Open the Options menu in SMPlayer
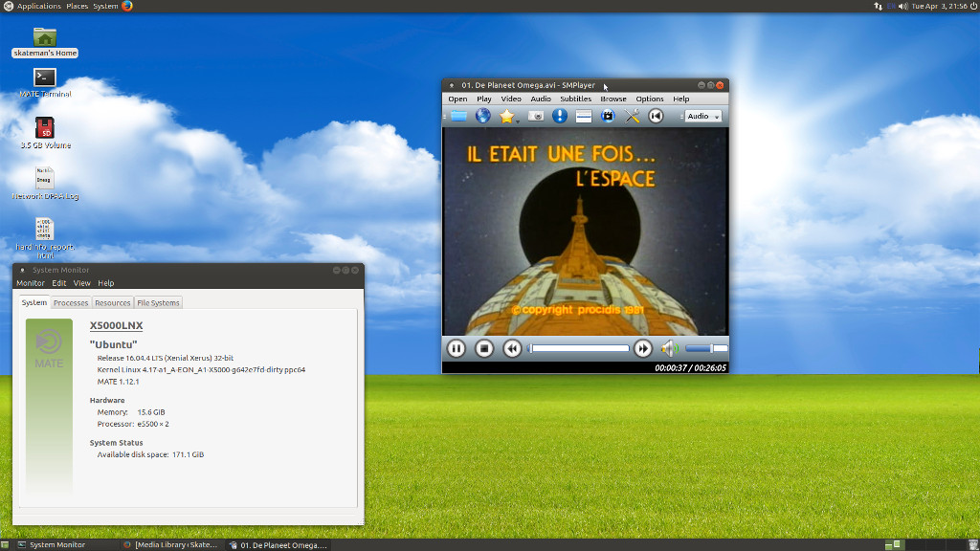This screenshot has width=980, height=551. click(x=650, y=99)
